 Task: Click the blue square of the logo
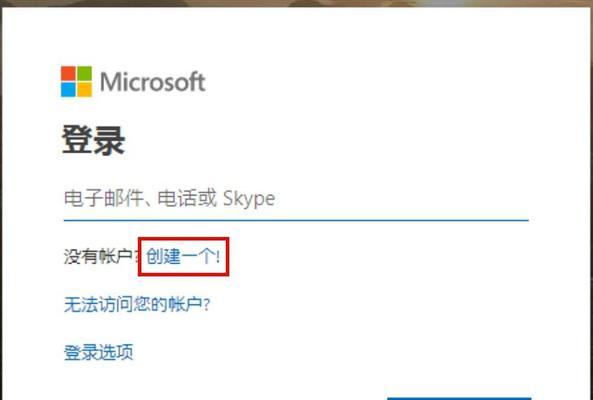[x=68, y=90]
